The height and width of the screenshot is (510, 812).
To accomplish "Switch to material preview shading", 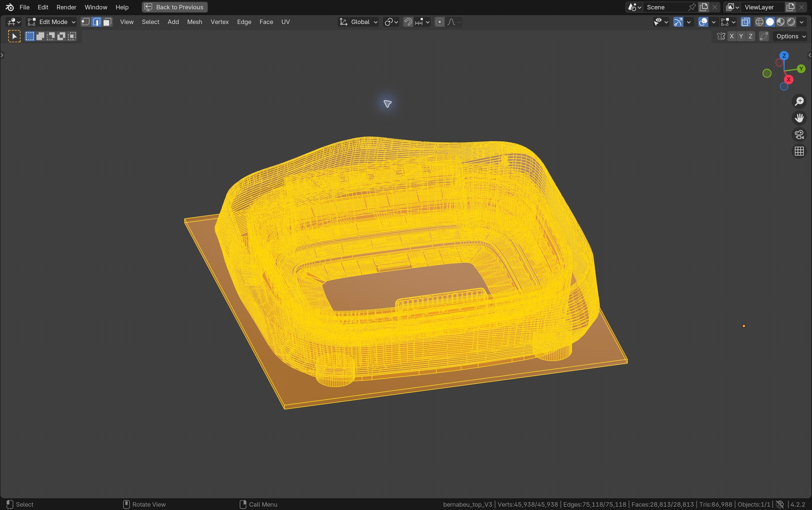I will pos(780,22).
